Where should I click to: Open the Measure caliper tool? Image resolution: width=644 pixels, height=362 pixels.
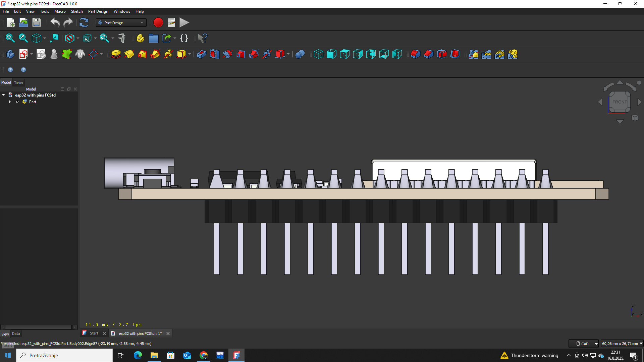point(122,38)
